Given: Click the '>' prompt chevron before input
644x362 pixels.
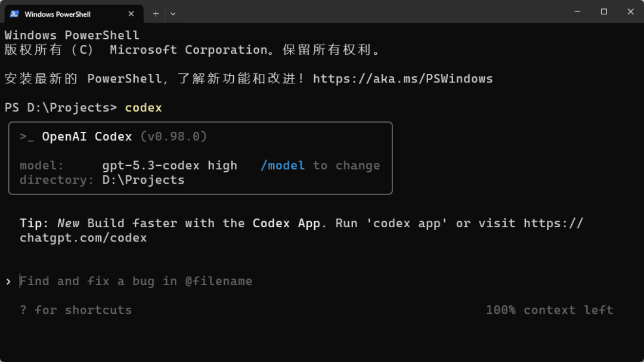Looking at the screenshot, I should click(x=8, y=281).
